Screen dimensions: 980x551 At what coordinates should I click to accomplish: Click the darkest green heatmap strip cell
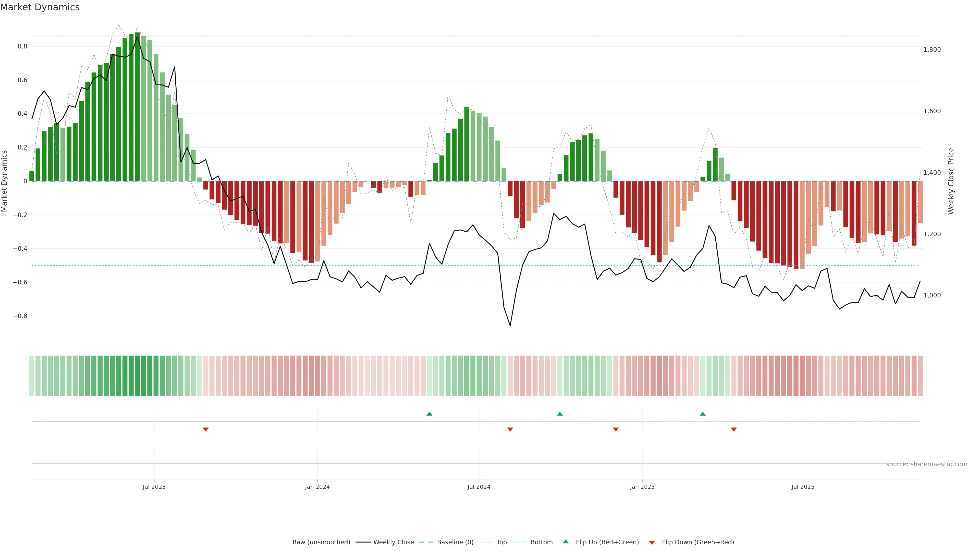(x=137, y=376)
